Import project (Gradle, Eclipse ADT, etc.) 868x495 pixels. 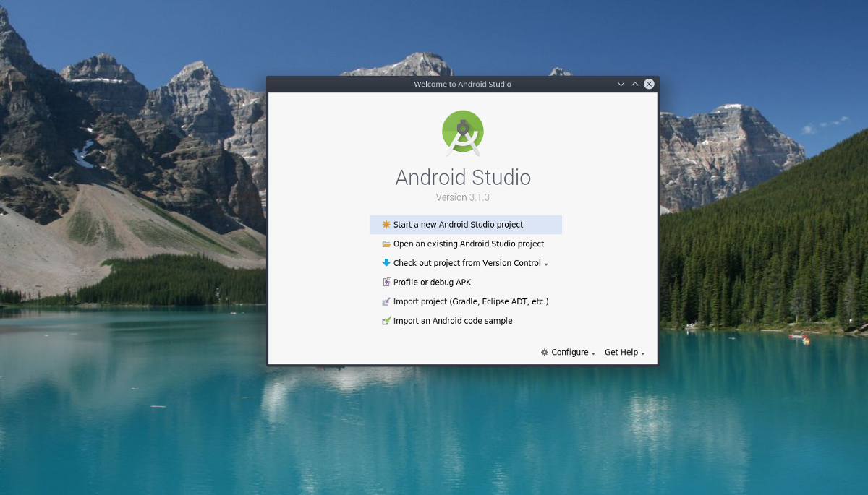466,301
